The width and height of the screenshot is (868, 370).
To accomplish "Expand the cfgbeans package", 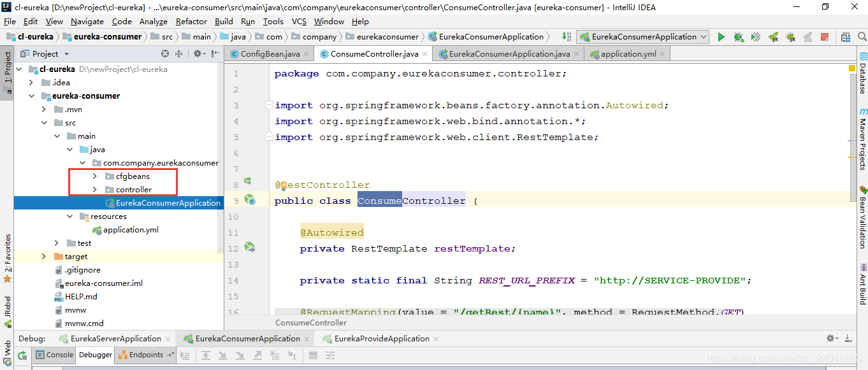I will point(94,176).
